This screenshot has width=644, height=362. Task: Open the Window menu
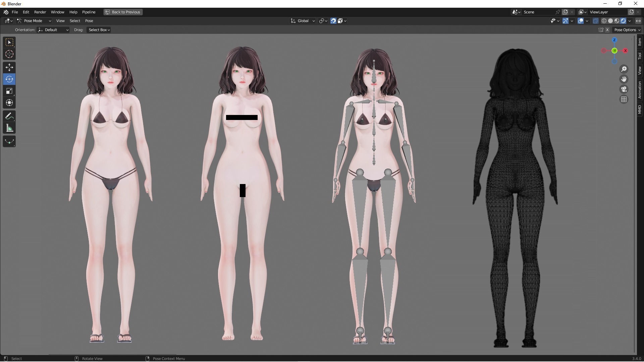pos(57,12)
